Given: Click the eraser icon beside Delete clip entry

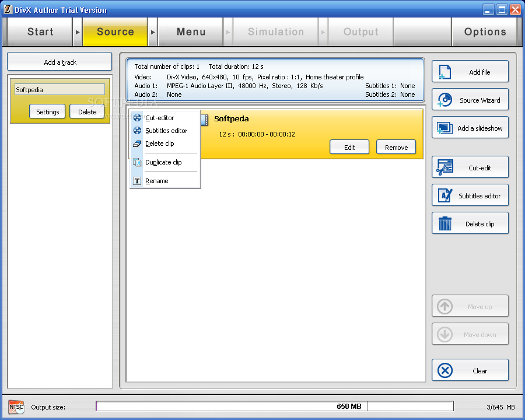Looking at the screenshot, I should (137, 143).
